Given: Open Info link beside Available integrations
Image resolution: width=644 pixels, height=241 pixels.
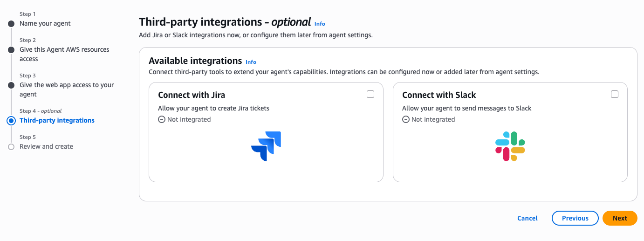Looking at the screenshot, I should point(251,62).
